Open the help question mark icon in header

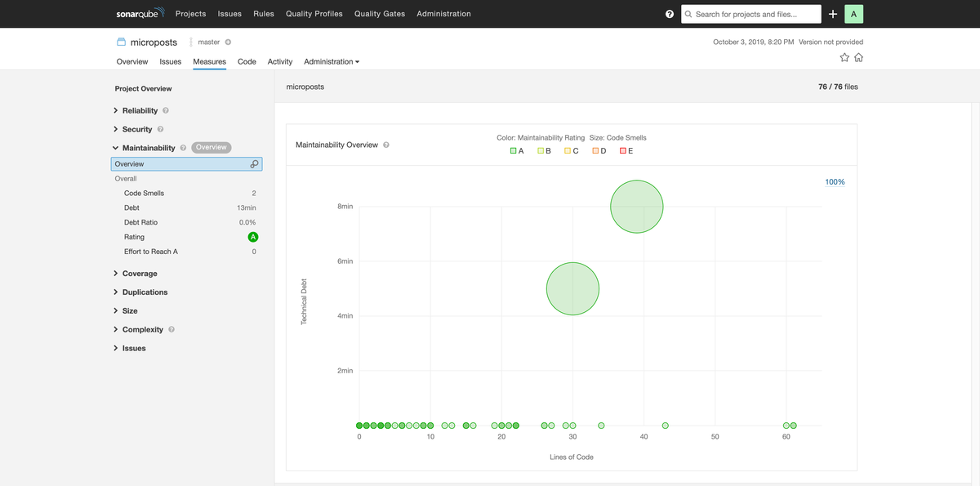click(670, 14)
